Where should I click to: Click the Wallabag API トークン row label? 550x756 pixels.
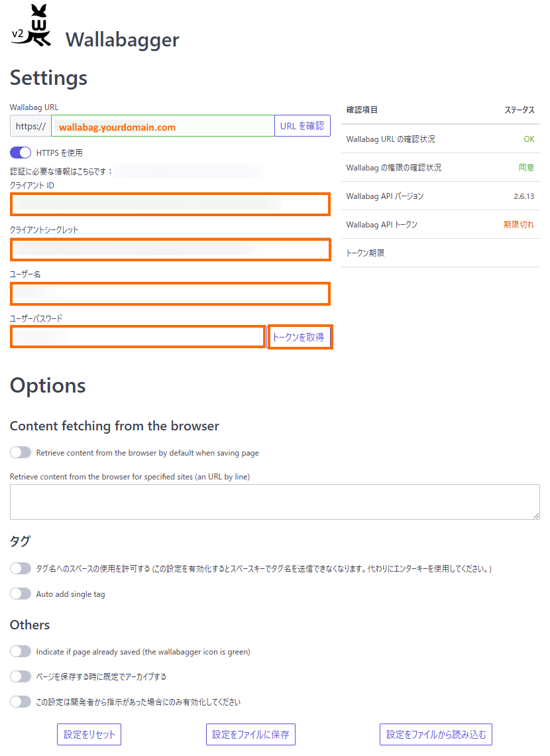pos(382,225)
